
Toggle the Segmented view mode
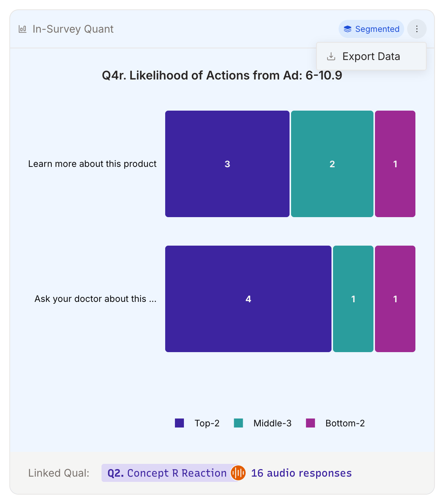pos(371,28)
